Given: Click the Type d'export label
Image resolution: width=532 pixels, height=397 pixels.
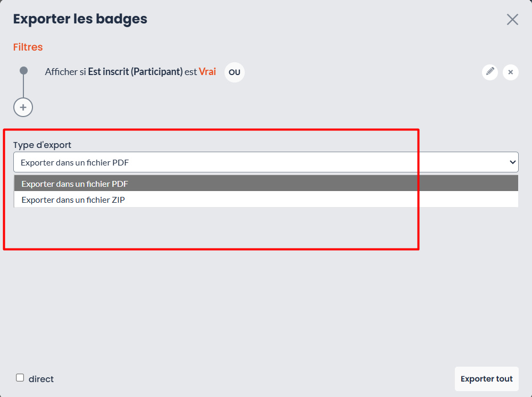Looking at the screenshot, I should 42,145.
